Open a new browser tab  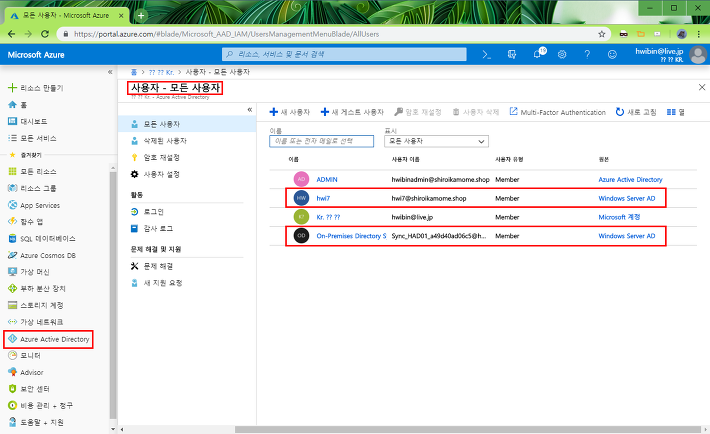pyautogui.click(x=141, y=15)
